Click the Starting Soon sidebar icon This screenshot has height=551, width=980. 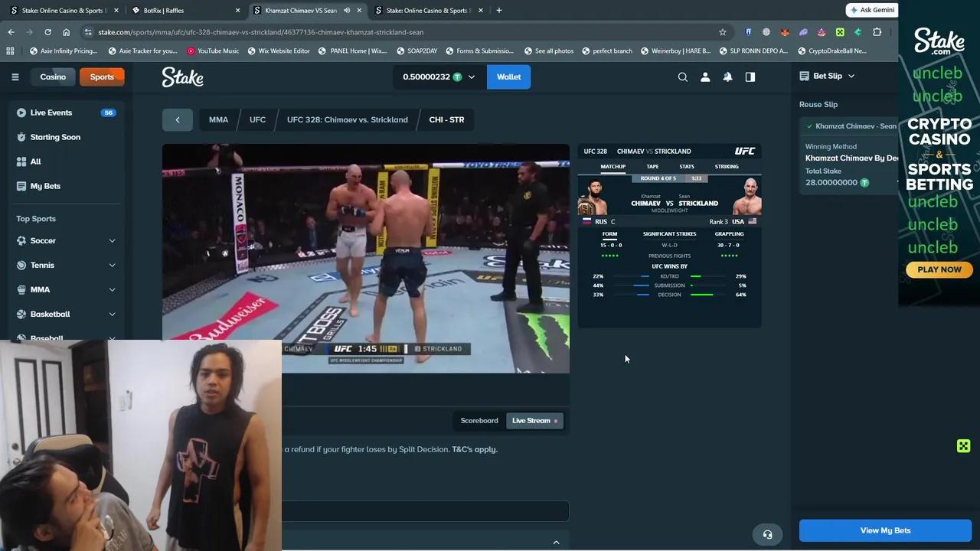point(21,137)
